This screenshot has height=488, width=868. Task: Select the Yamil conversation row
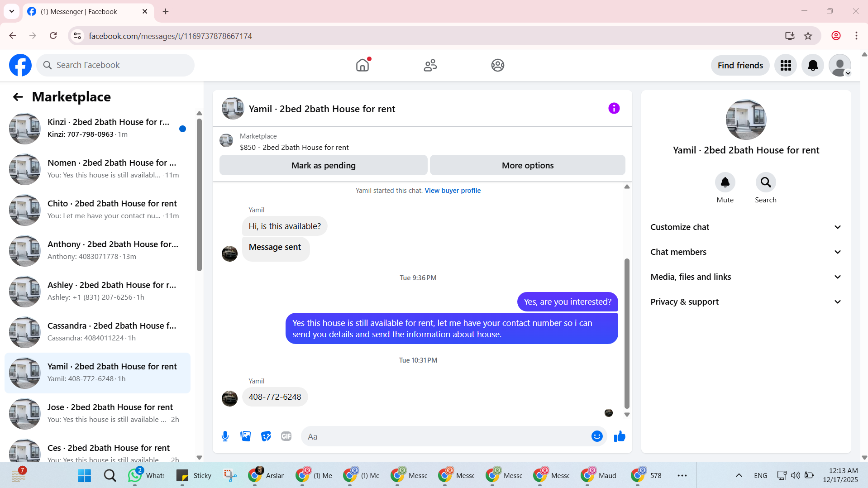click(x=97, y=373)
